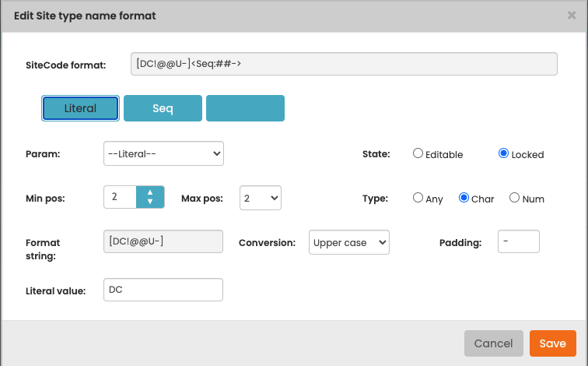Open the Max pos dropdown

coord(261,198)
